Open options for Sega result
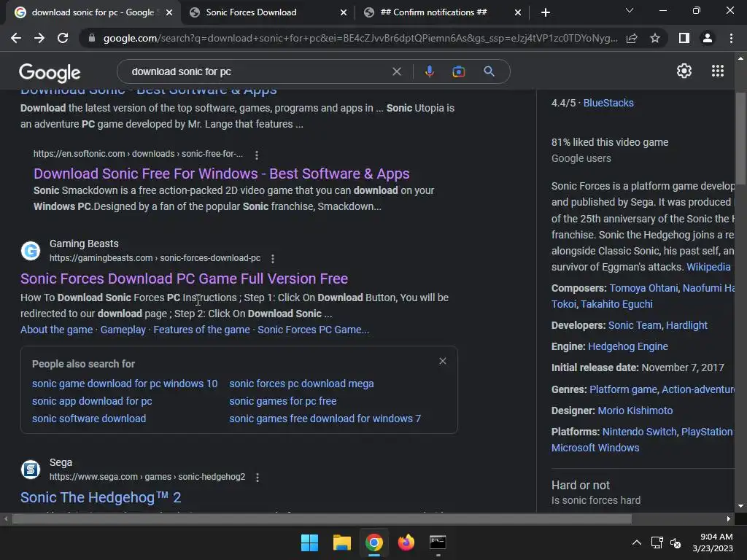 [258, 477]
